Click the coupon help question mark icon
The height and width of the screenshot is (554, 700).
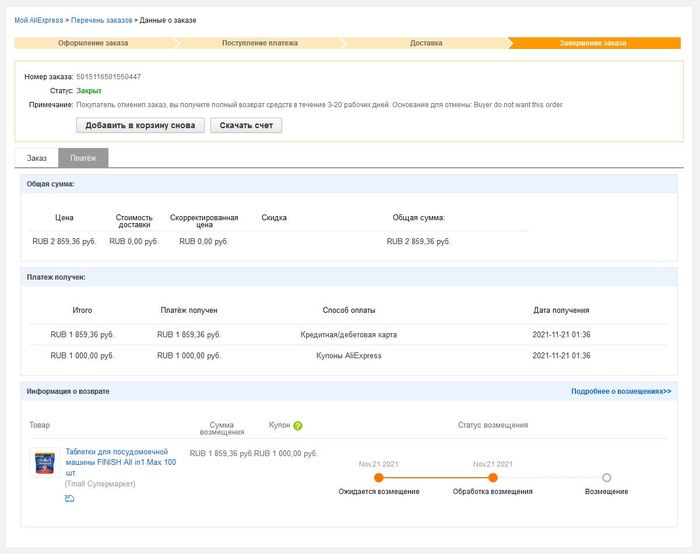297,426
